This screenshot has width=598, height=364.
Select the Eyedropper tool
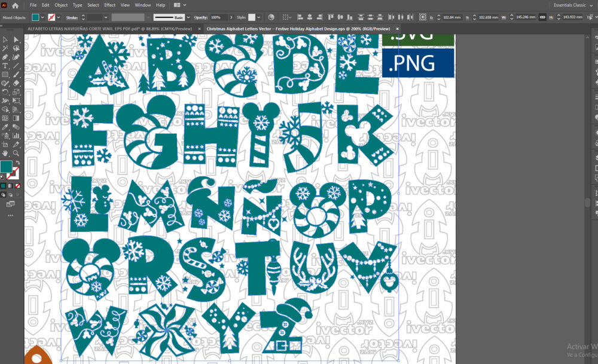point(5,127)
